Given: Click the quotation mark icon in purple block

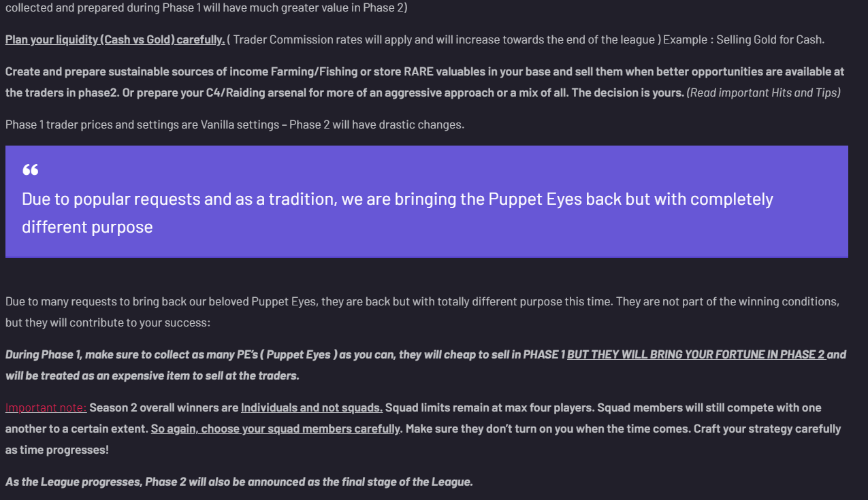Looking at the screenshot, I should tap(30, 170).
